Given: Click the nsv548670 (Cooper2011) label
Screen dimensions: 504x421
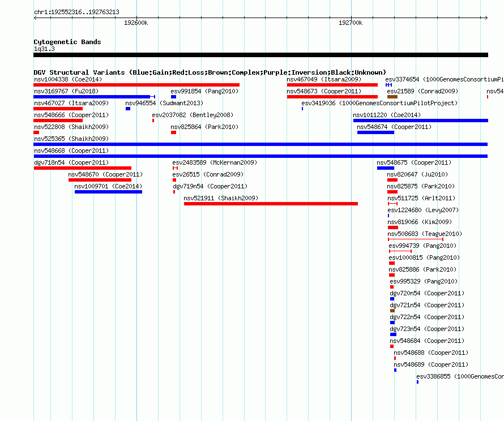Looking at the screenshot, I should click(105, 174).
